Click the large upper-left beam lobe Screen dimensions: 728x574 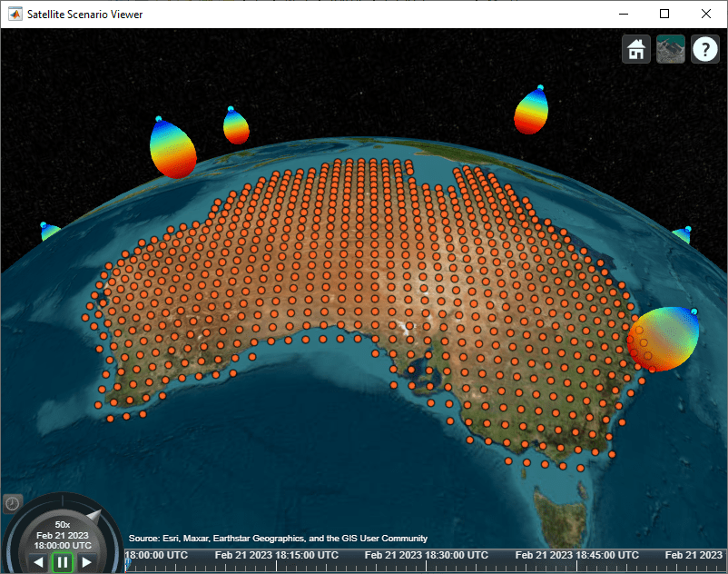pyautogui.click(x=172, y=150)
